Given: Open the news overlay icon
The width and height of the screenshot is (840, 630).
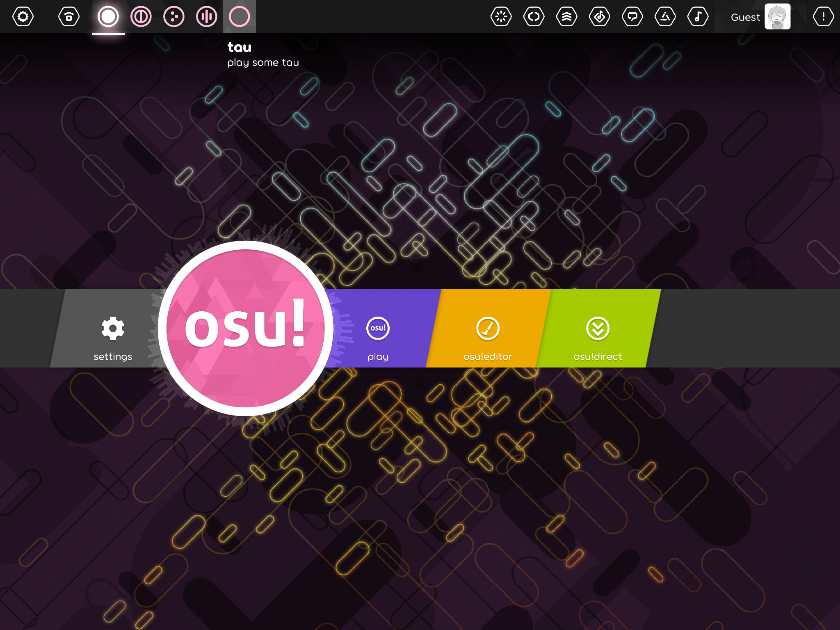Looking at the screenshot, I should 501,16.
